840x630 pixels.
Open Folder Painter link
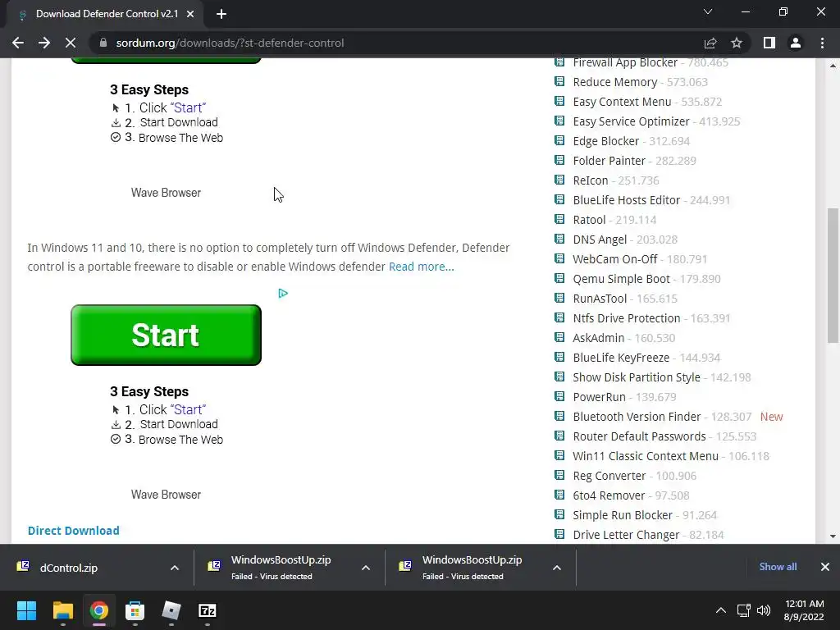(x=609, y=161)
